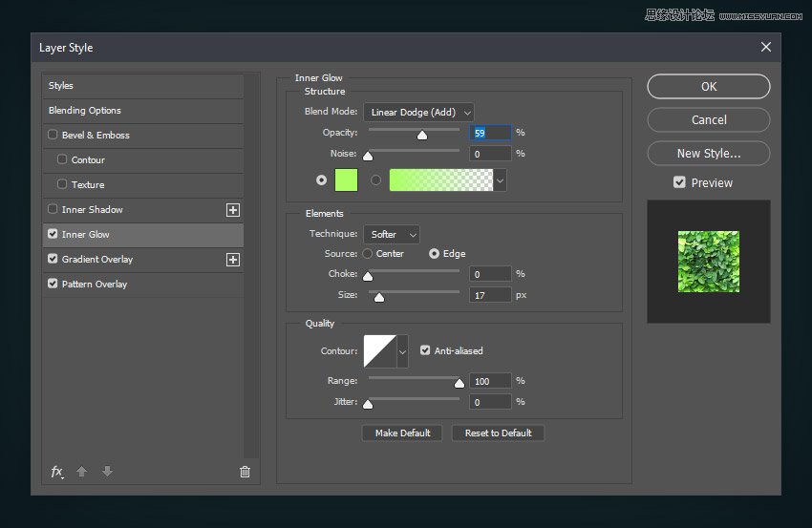Open the glow gradient picker arrow
This screenshot has width=812, height=528.
coord(500,180)
